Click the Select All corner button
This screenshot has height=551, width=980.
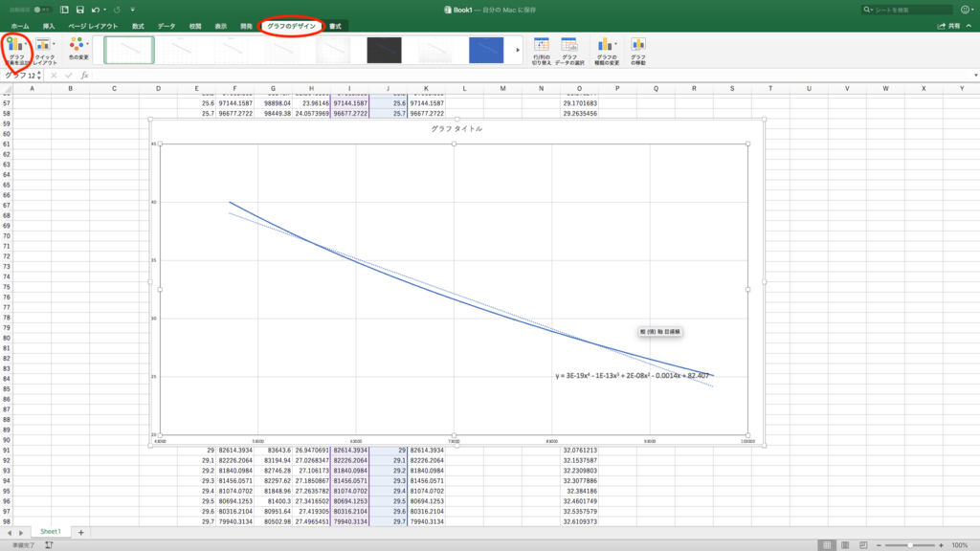pos(7,88)
